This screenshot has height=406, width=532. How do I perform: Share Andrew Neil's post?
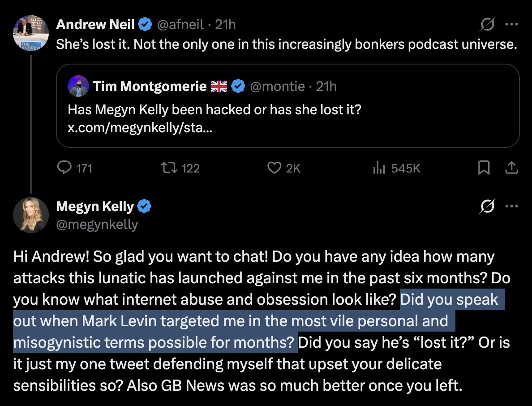coord(511,168)
